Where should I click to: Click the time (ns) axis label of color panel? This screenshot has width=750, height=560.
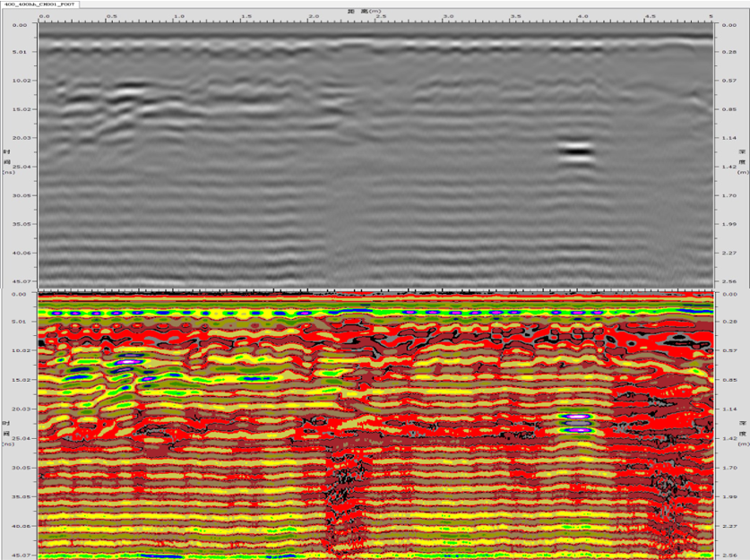click(x=8, y=431)
